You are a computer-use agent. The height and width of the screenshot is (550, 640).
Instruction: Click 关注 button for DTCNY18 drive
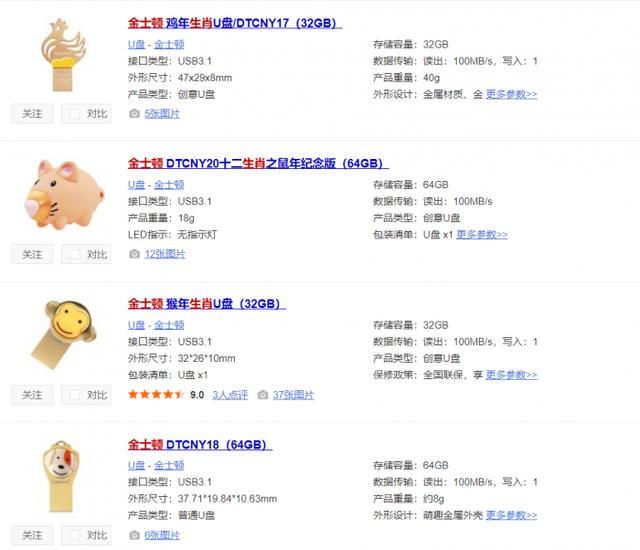[x=32, y=535]
